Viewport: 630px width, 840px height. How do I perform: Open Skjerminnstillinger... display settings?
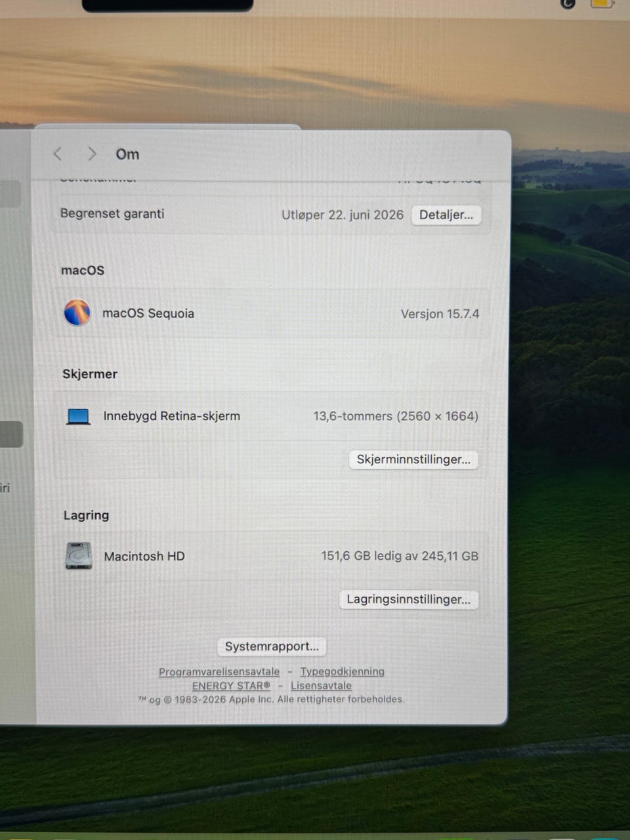413,459
